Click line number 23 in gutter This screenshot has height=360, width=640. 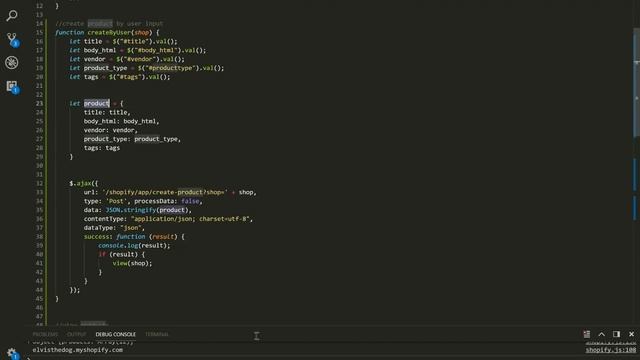39,103
